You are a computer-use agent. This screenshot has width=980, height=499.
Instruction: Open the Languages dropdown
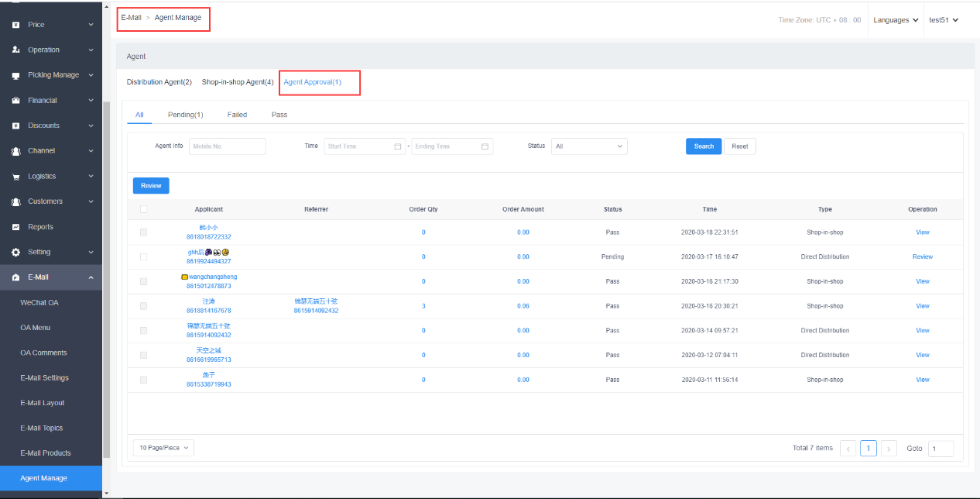pyautogui.click(x=896, y=20)
